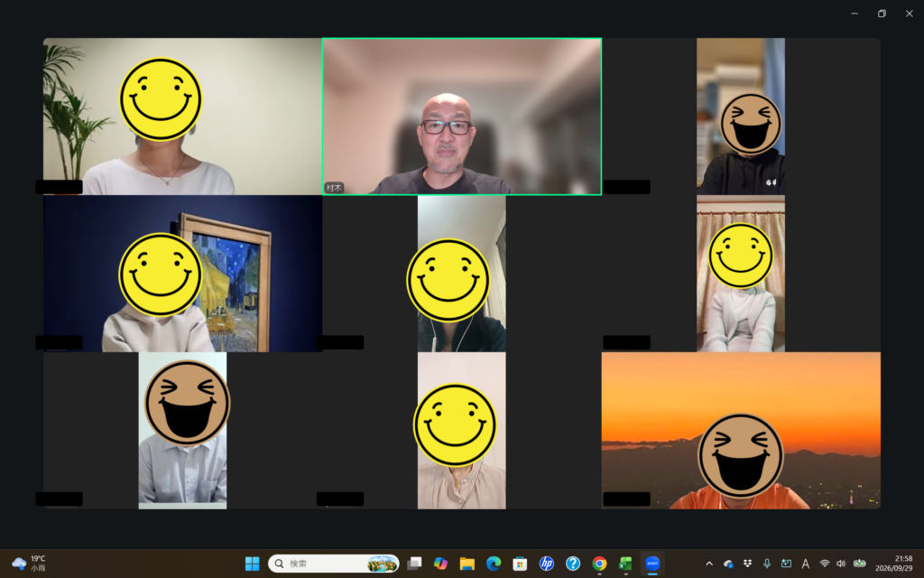Select the participant in the beige blouse

pyautogui.click(x=462, y=431)
